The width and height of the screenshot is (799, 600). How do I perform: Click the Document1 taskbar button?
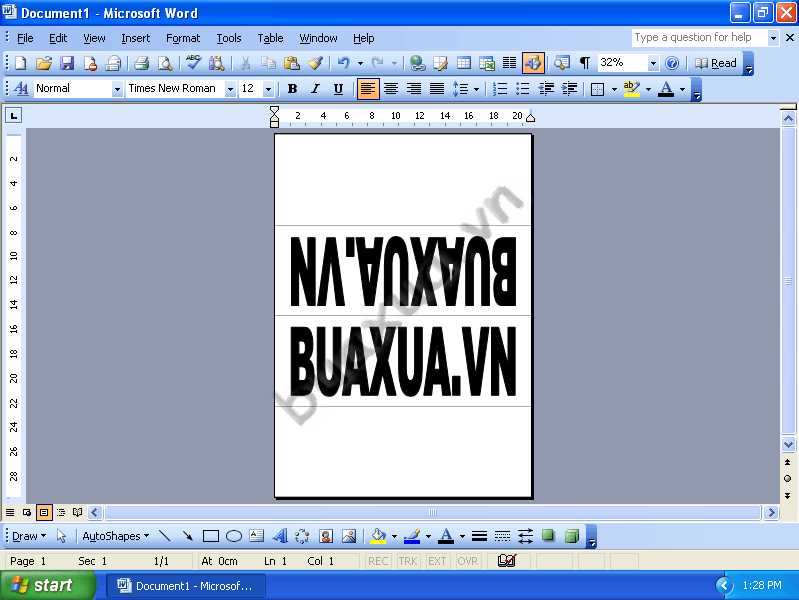185,586
